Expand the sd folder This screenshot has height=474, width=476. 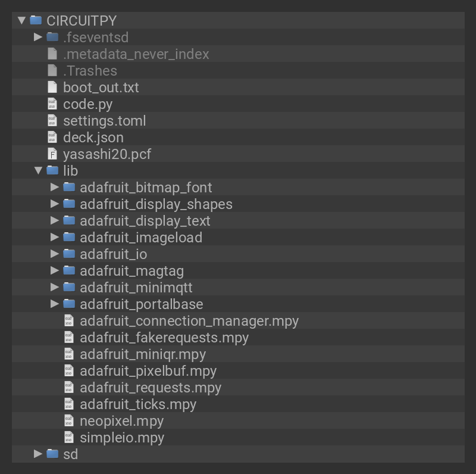(x=38, y=454)
